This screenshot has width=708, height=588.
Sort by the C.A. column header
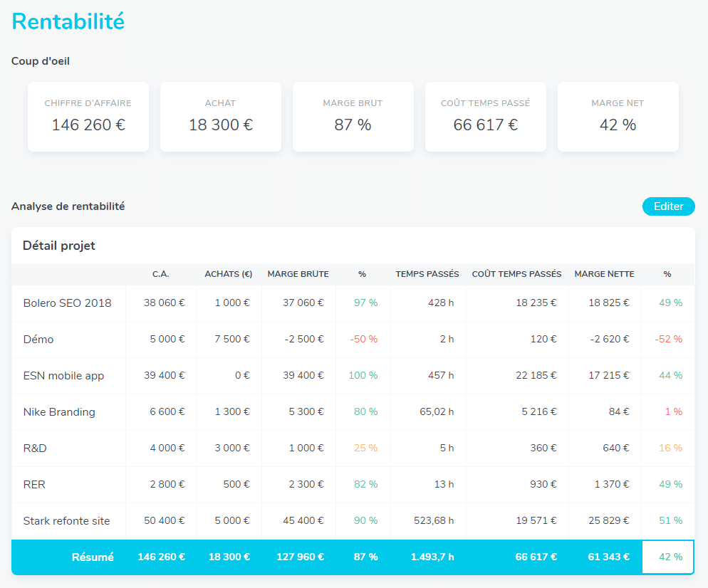(160, 274)
